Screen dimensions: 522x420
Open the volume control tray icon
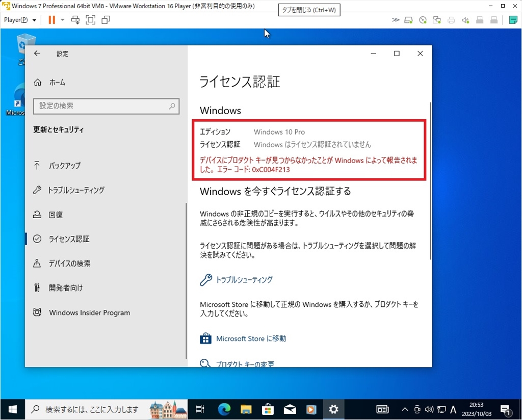pos(429,409)
